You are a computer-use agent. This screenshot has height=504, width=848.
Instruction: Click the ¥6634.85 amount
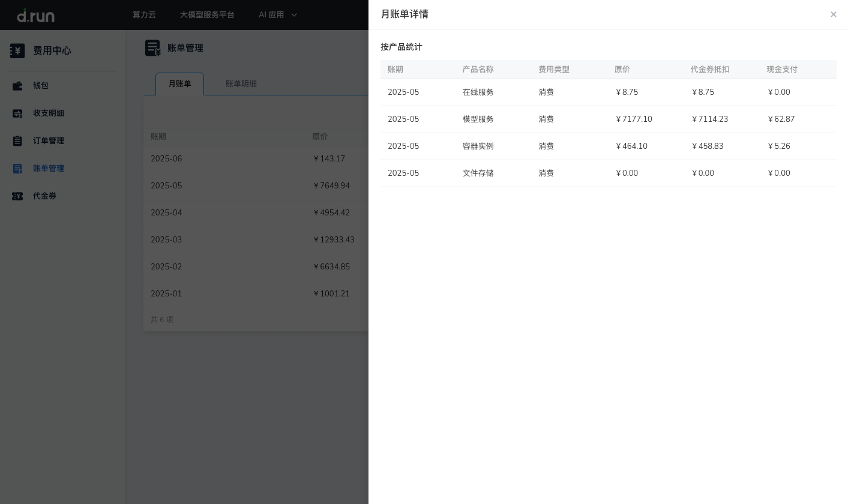(331, 267)
